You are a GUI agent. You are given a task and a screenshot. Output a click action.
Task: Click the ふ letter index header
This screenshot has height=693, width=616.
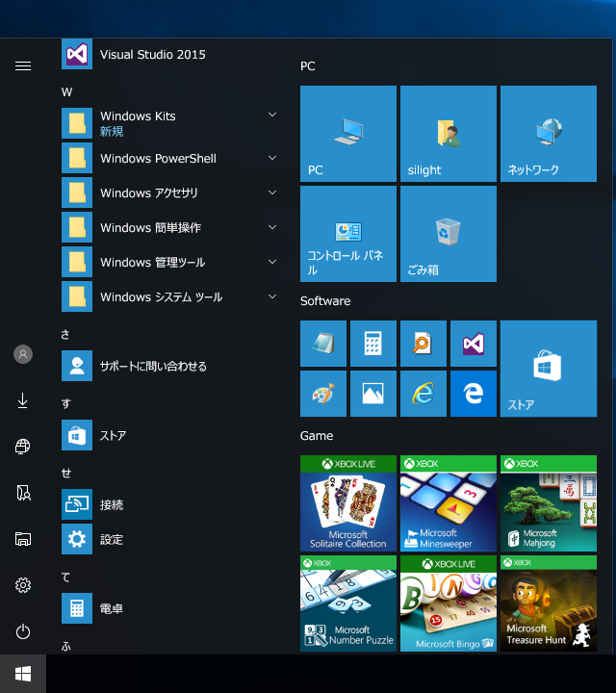(x=66, y=647)
